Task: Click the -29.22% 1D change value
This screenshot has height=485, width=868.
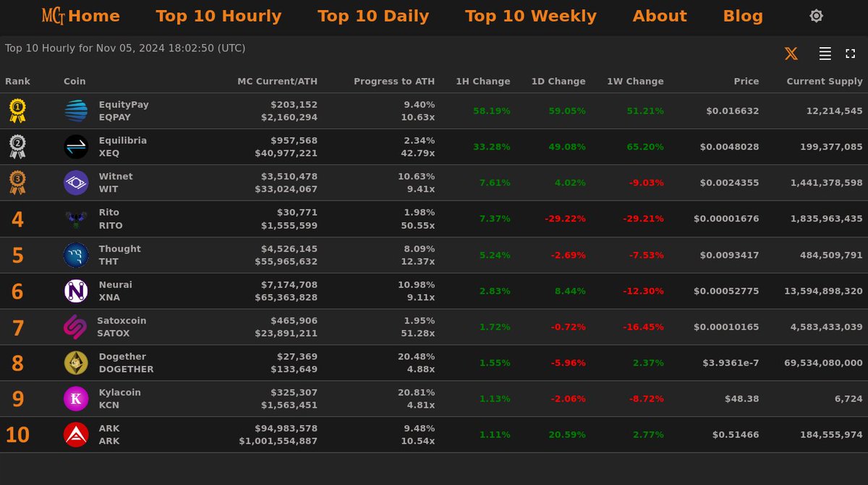Action: pyautogui.click(x=565, y=219)
